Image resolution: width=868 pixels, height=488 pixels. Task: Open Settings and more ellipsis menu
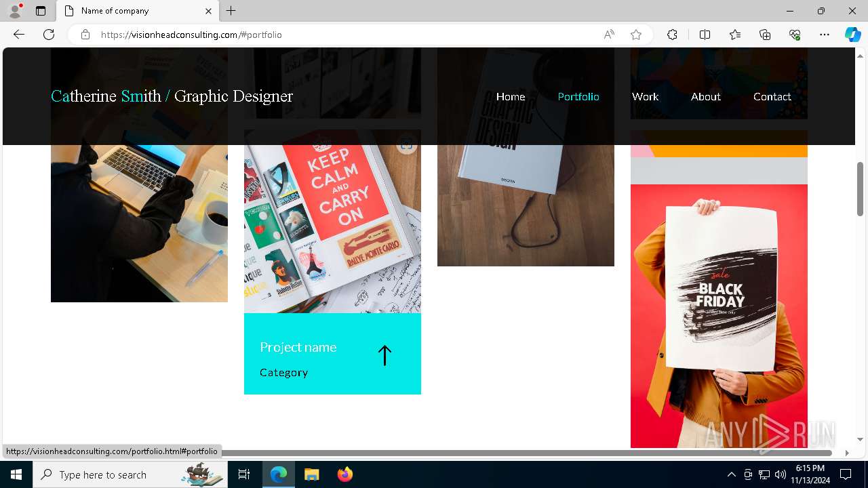click(x=825, y=35)
